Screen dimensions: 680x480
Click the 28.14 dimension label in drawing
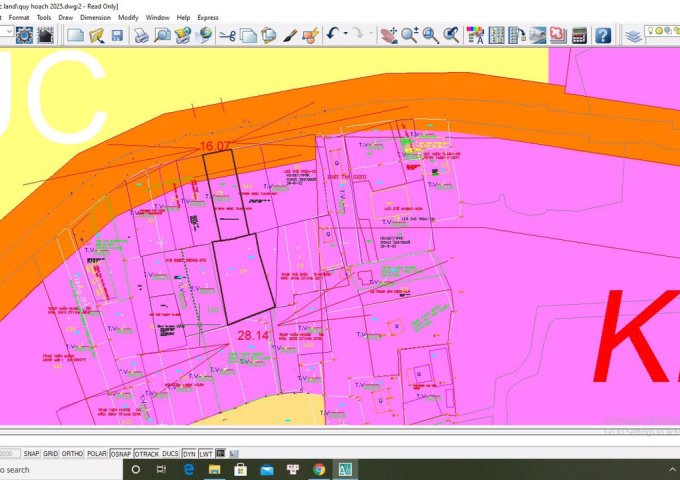(x=254, y=336)
